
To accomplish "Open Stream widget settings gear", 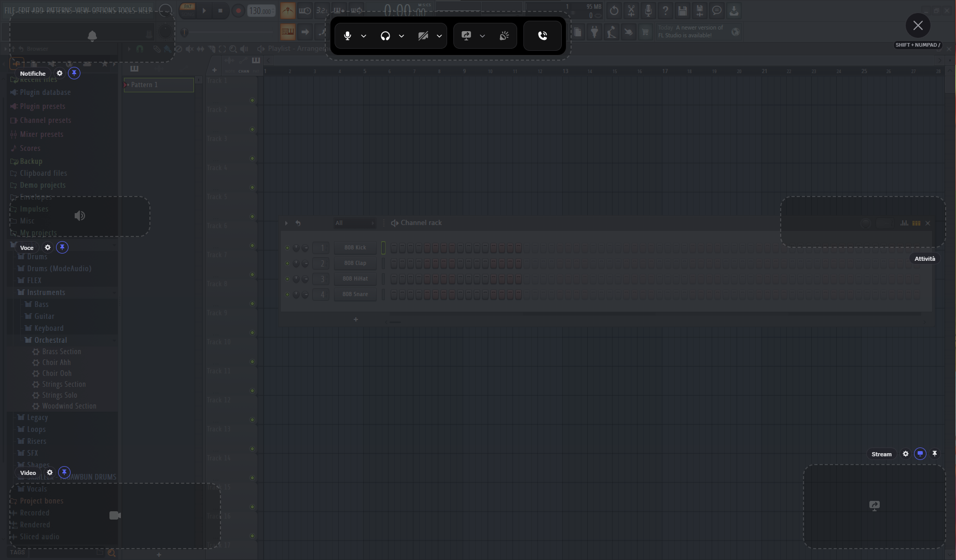I will pos(906,454).
